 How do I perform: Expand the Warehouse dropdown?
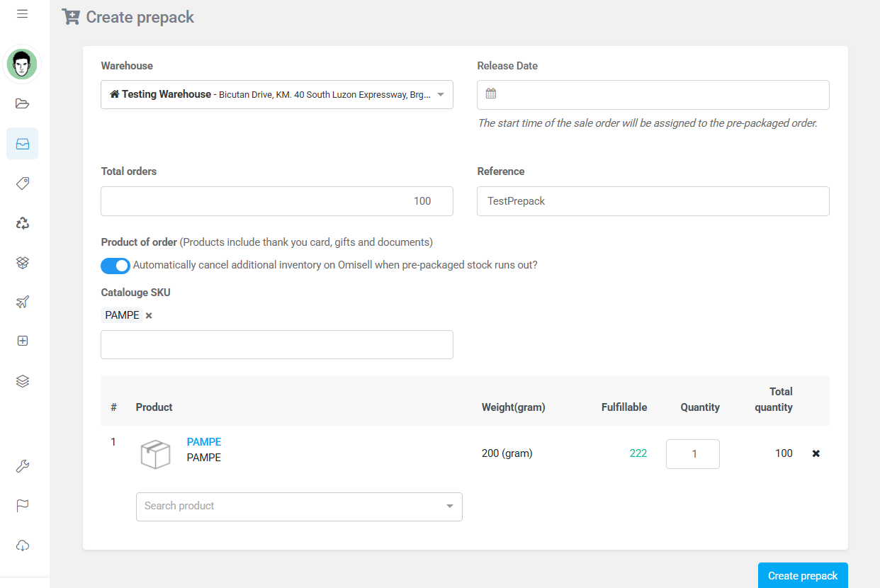(276, 95)
